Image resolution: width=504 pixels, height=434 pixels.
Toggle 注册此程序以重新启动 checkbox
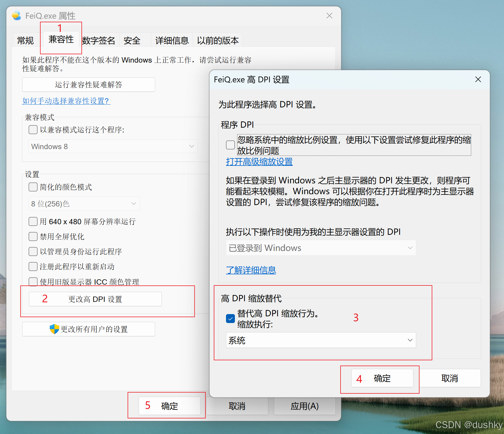33,267
